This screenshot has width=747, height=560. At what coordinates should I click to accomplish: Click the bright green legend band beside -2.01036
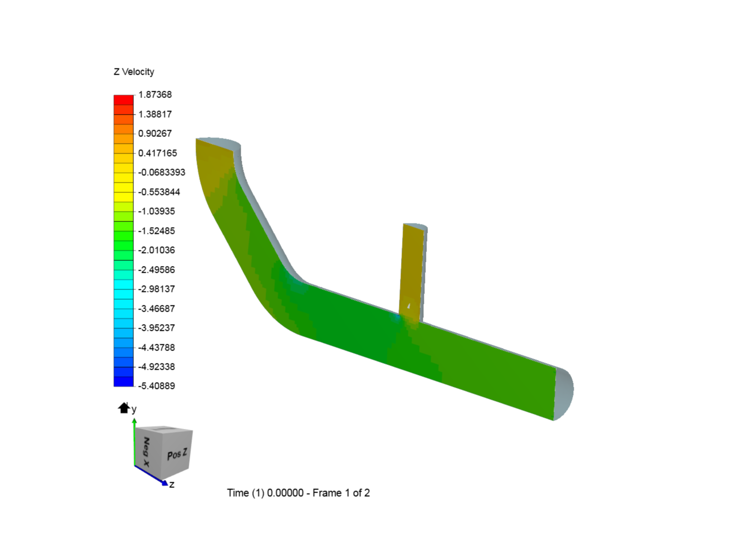coord(123,245)
